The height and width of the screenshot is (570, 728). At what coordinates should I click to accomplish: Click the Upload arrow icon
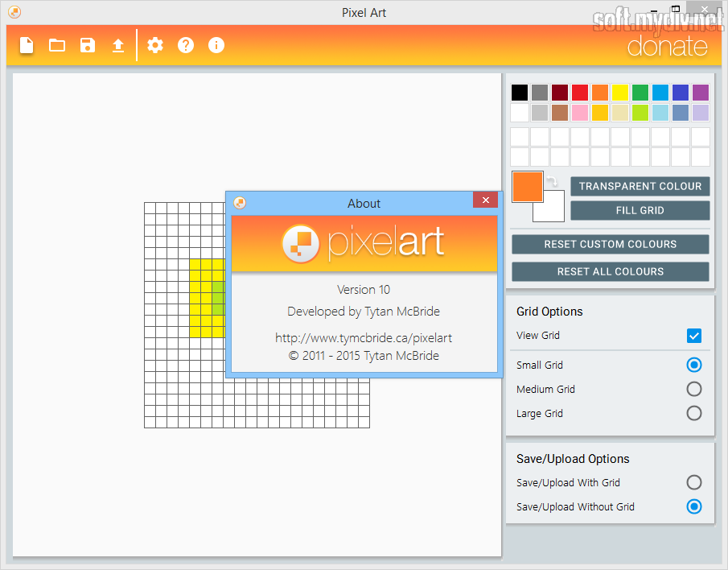point(118,45)
